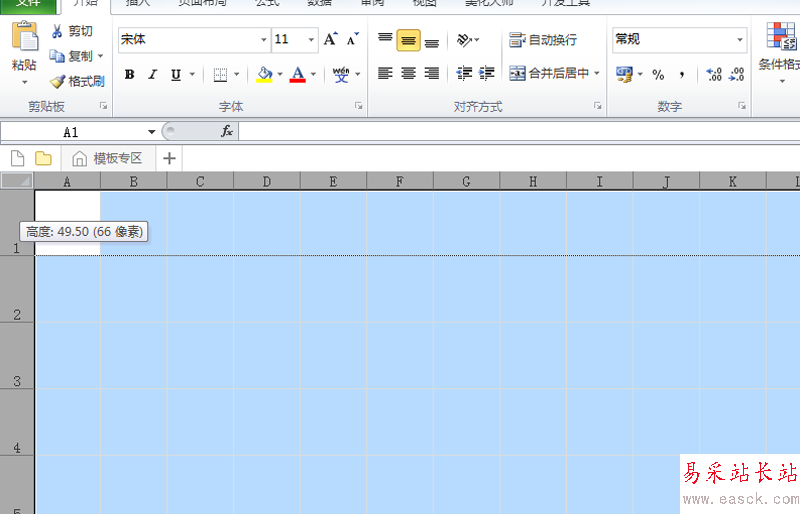Expand borders options arrow
Image resolution: width=800 pixels, height=514 pixels.
(236, 75)
